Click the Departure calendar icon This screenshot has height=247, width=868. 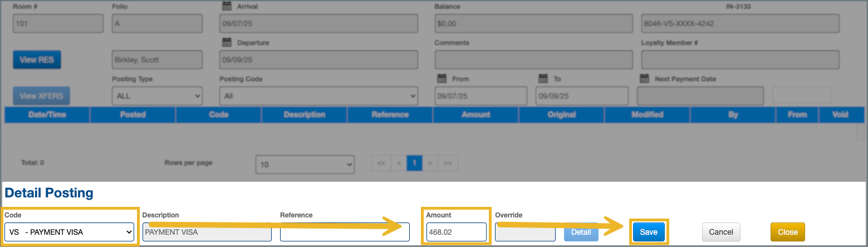(x=227, y=42)
